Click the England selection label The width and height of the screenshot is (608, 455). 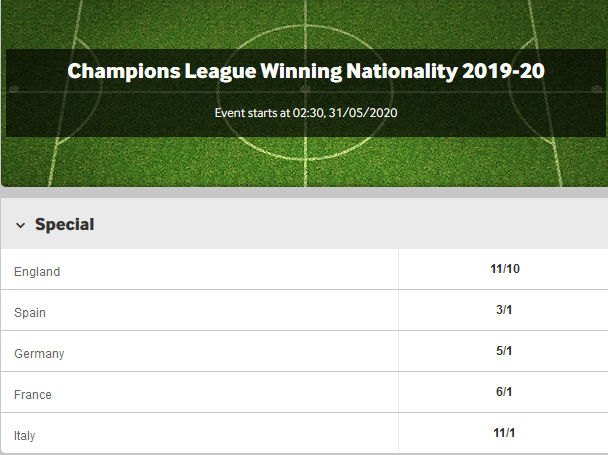click(x=37, y=272)
